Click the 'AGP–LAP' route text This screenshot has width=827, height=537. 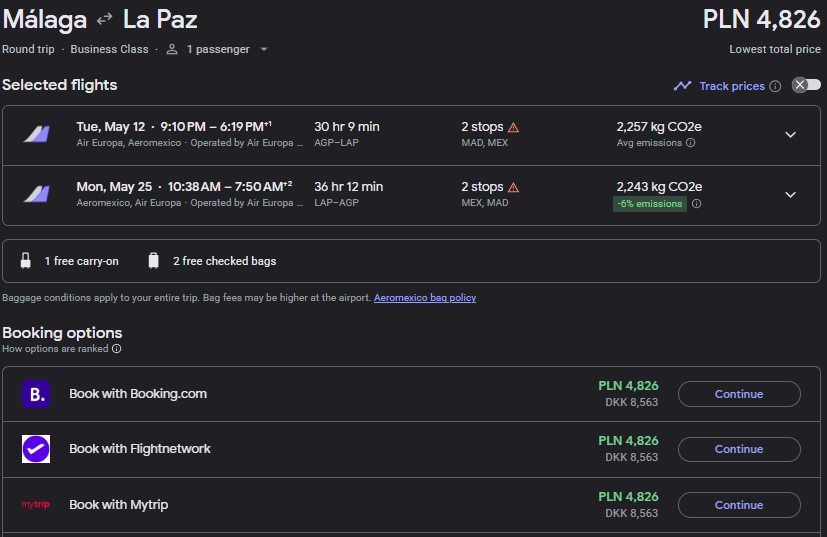coord(336,143)
